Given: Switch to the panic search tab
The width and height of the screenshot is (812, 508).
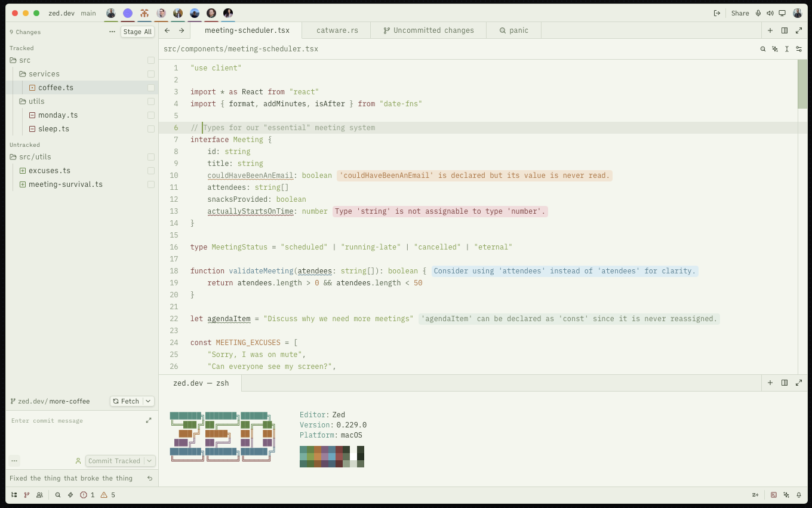Looking at the screenshot, I should tap(514, 30).
